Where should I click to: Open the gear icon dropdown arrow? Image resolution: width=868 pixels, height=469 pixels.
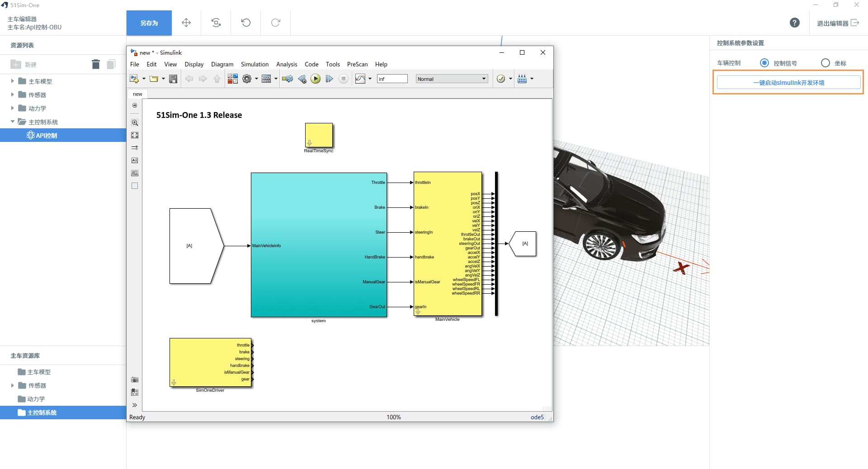pyautogui.click(x=256, y=79)
